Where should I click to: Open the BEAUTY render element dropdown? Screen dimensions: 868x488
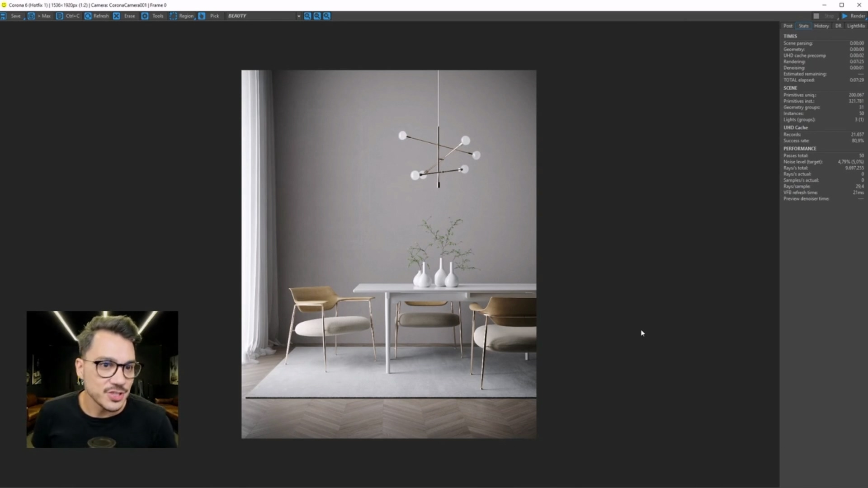[298, 16]
